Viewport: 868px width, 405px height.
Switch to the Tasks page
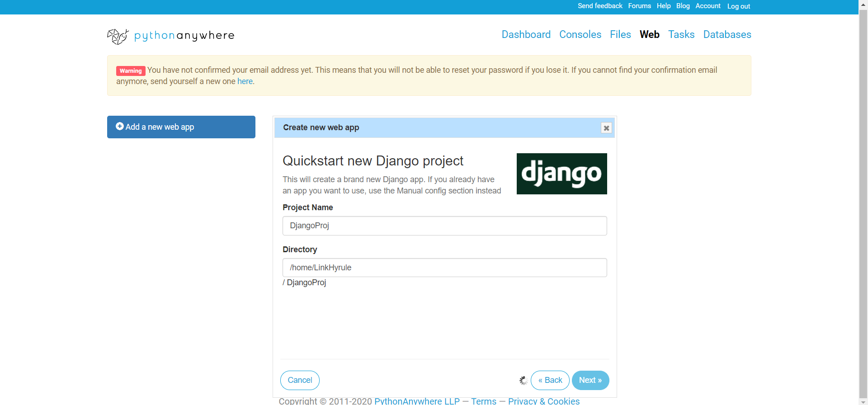681,34
